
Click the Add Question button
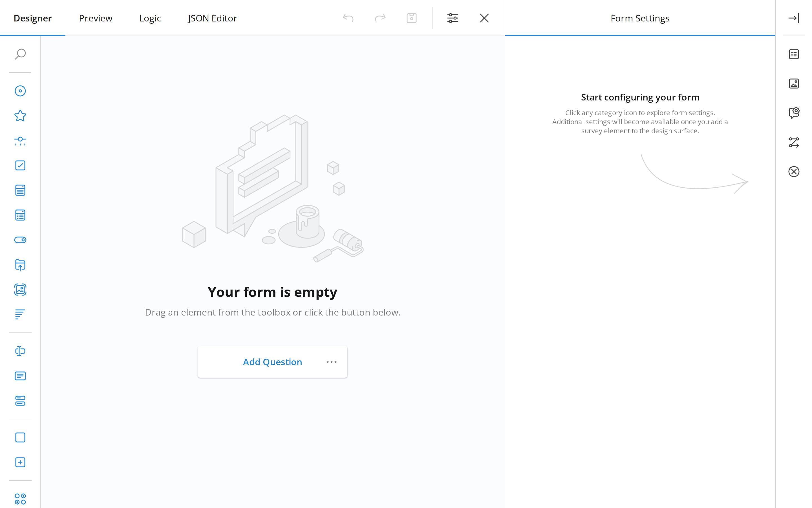272,362
